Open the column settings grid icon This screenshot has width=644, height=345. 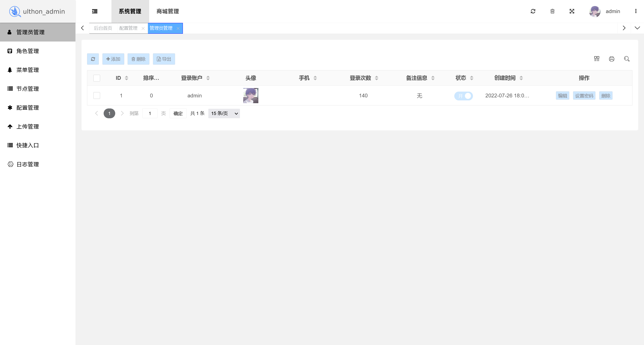(x=597, y=59)
